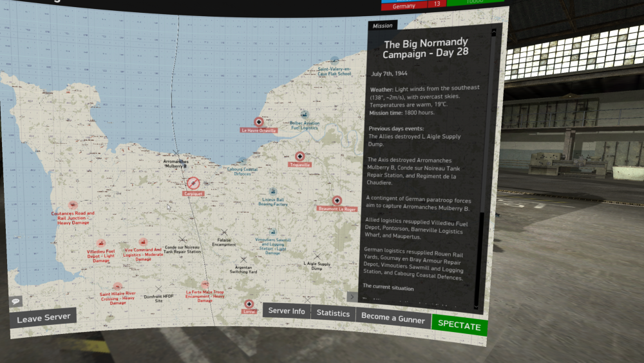Click the Saint Hilaire River Crossing icon

click(117, 286)
